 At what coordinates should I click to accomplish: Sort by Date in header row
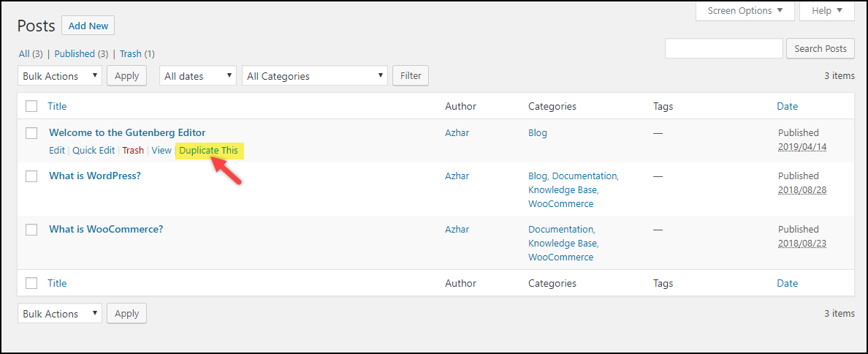click(787, 106)
